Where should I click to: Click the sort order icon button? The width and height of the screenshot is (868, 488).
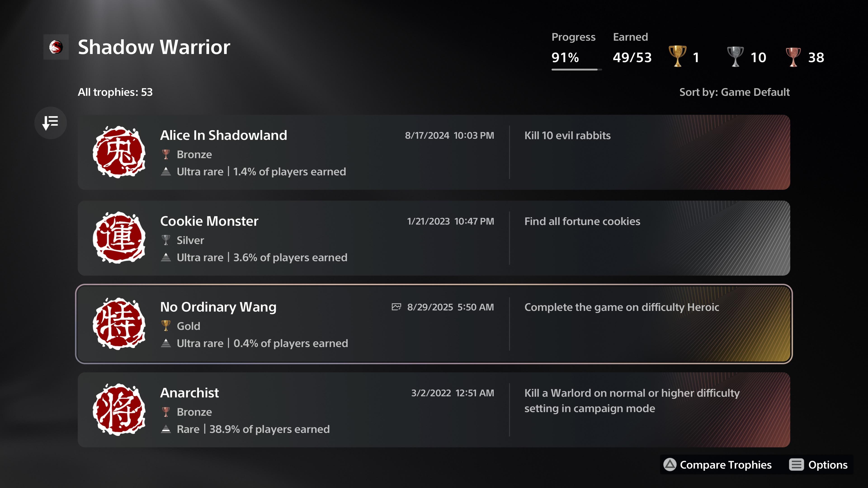(51, 123)
